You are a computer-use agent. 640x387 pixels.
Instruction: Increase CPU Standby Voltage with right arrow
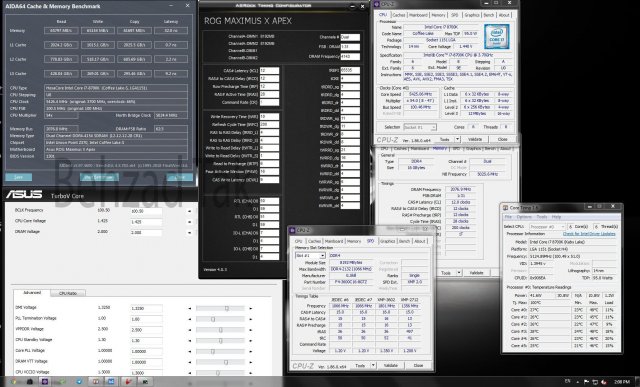(x=251, y=340)
